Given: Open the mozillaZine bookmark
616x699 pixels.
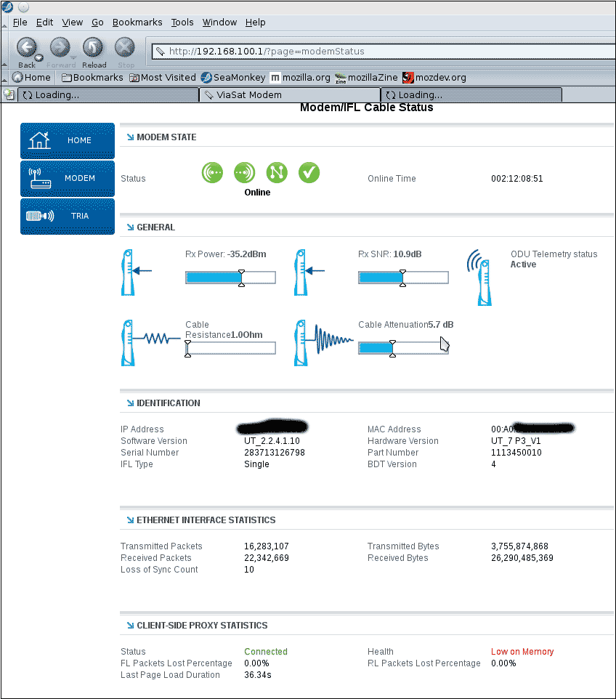Looking at the screenshot, I should coord(366,78).
